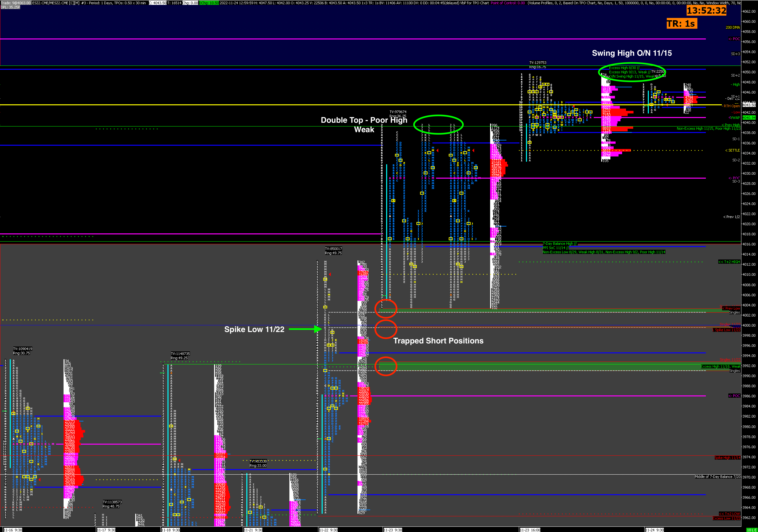Screen dimensions: 758x532
Task: Click the T+2 HIGH marker label
Action: point(729,262)
